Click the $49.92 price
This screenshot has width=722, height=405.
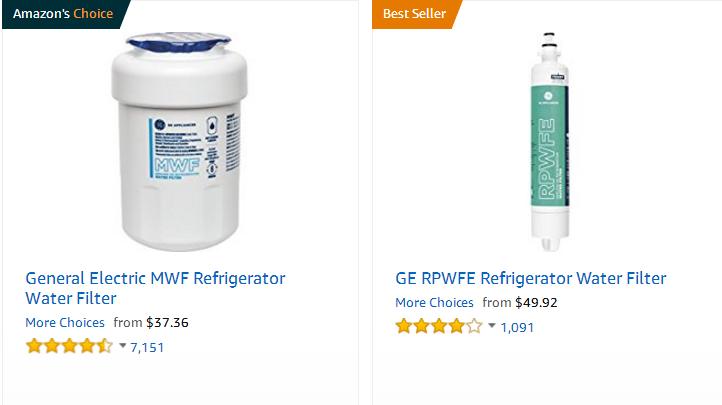[x=536, y=302]
